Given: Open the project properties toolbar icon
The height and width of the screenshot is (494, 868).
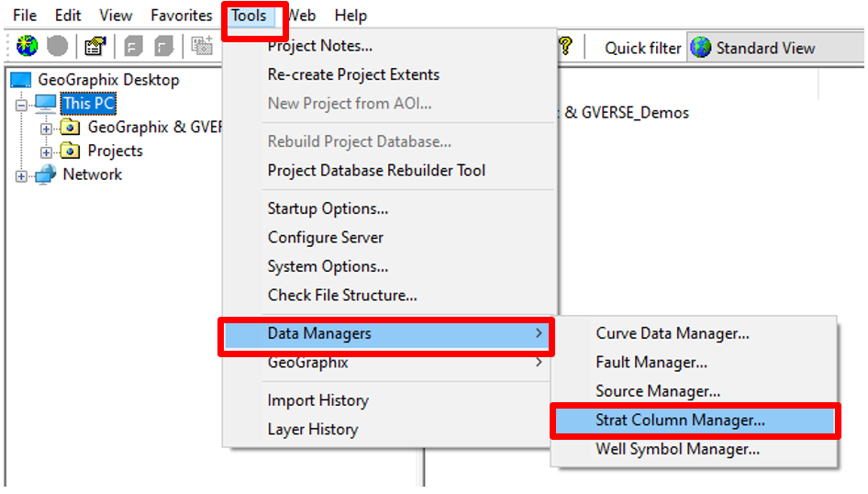Looking at the screenshot, I should coord(95,47).
